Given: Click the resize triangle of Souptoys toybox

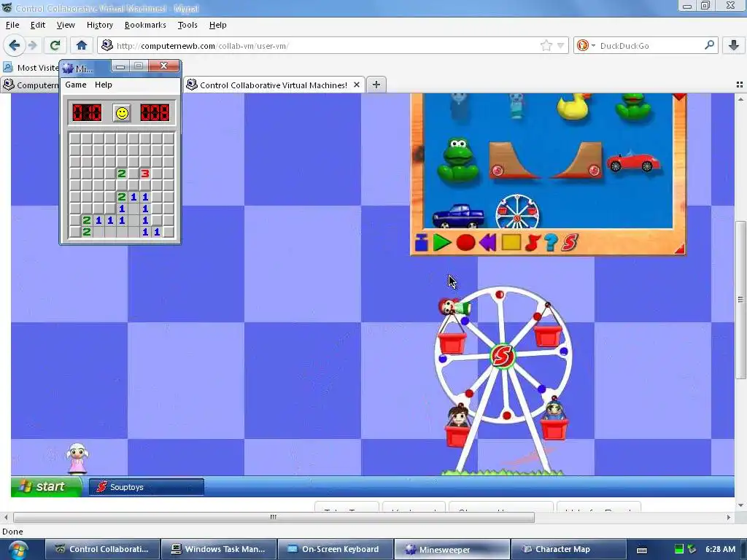Looking at the screenshot, I should click(x=679, y=249).
